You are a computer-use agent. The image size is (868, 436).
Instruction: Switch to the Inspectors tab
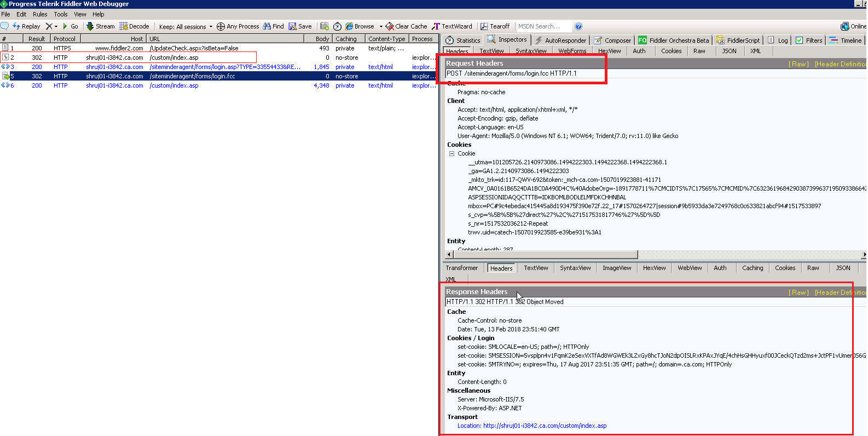[x=507, y=39]
